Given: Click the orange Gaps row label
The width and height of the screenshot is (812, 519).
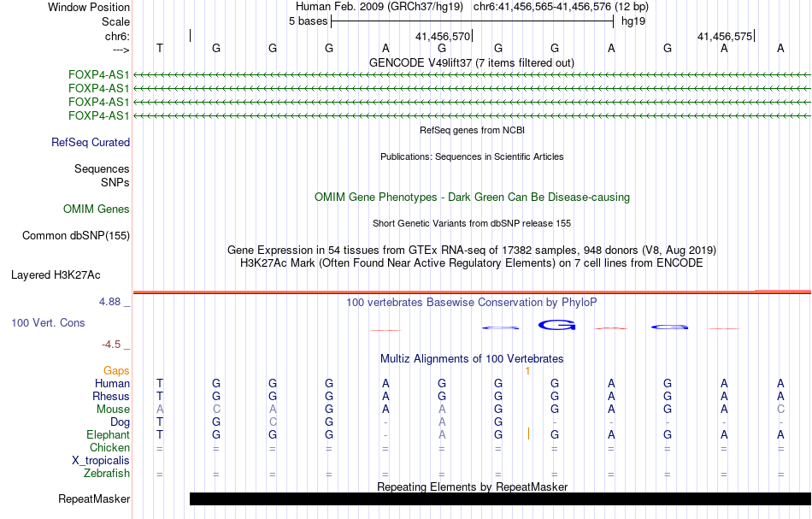Looking at the screenshot, I should (x=116, y=370).
